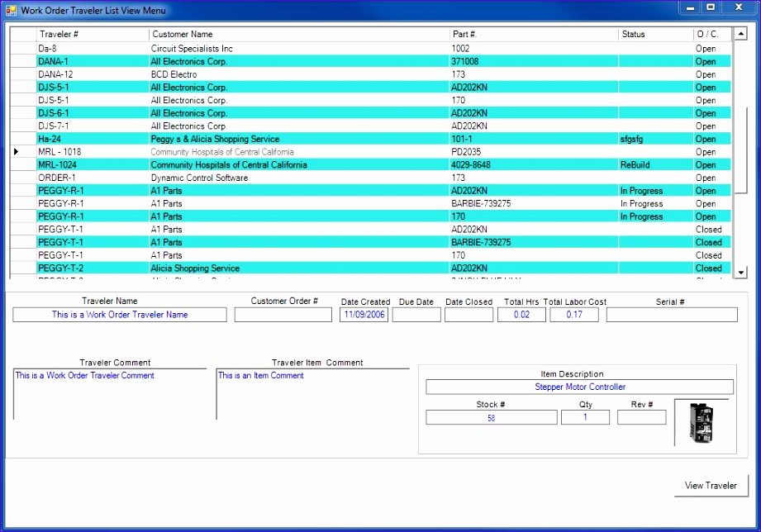Click part number 101-1 cell

tap(534, 139)
